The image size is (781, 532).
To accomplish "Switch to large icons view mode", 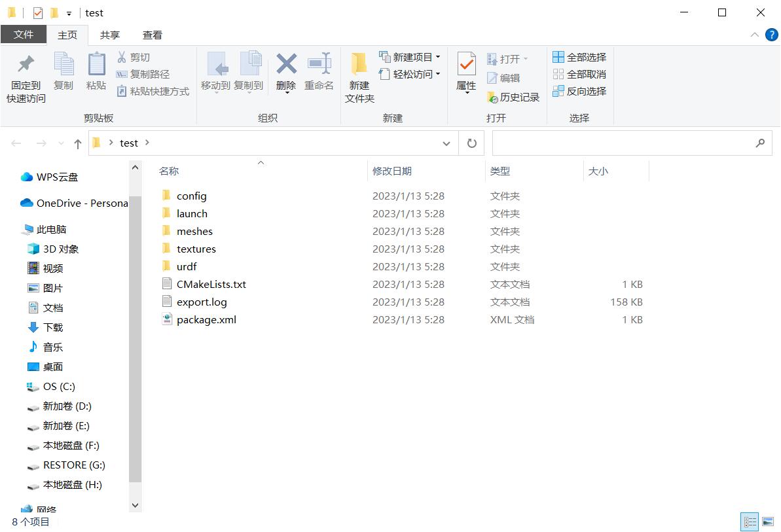I will click(x=769, y=522).
